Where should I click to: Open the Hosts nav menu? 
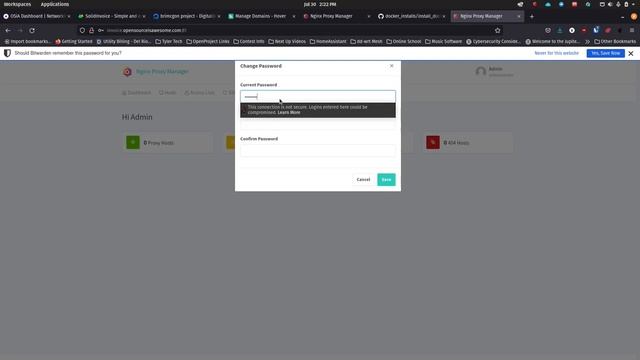pyautogui.click(x=167, y=93)
